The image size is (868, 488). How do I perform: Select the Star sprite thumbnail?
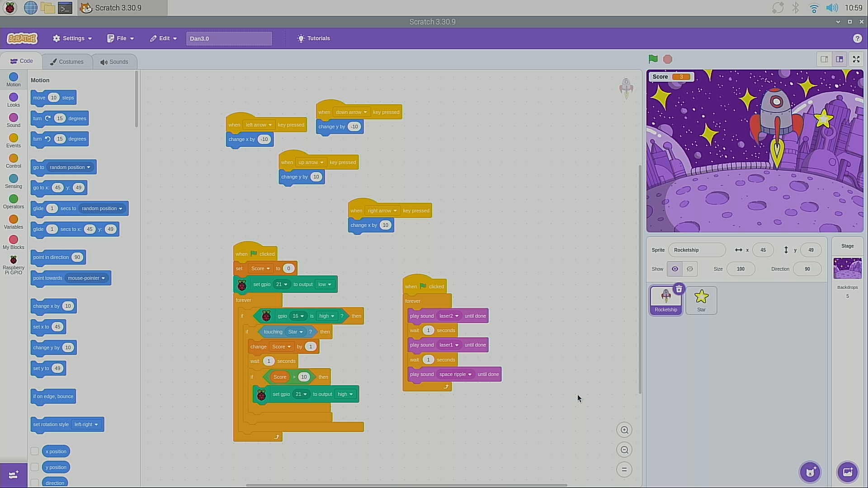coord(701,300)
